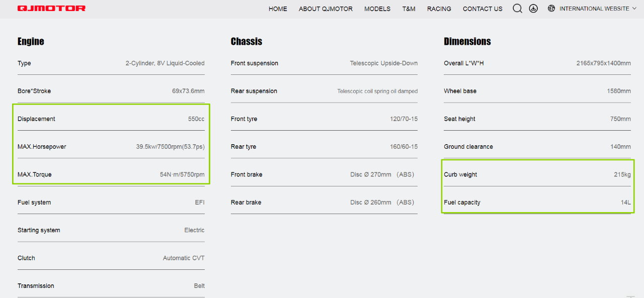Open the search magnifier icon
The width and height of the screenshot is (644, 298).
tap(517, 9)
